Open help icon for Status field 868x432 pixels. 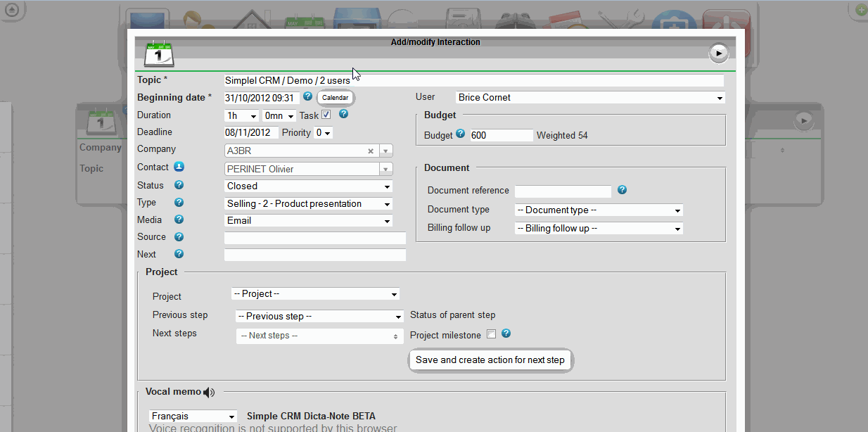(x=179, y=185)
